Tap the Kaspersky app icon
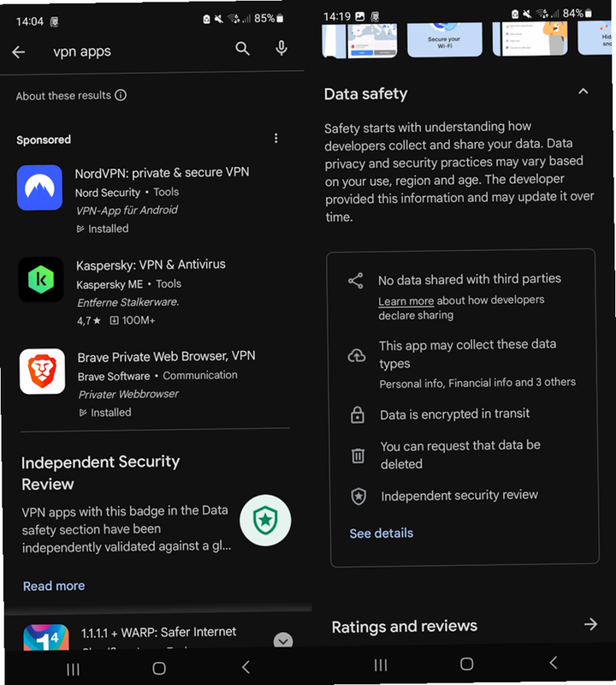The image size is (616, 685). coord(41,280)
